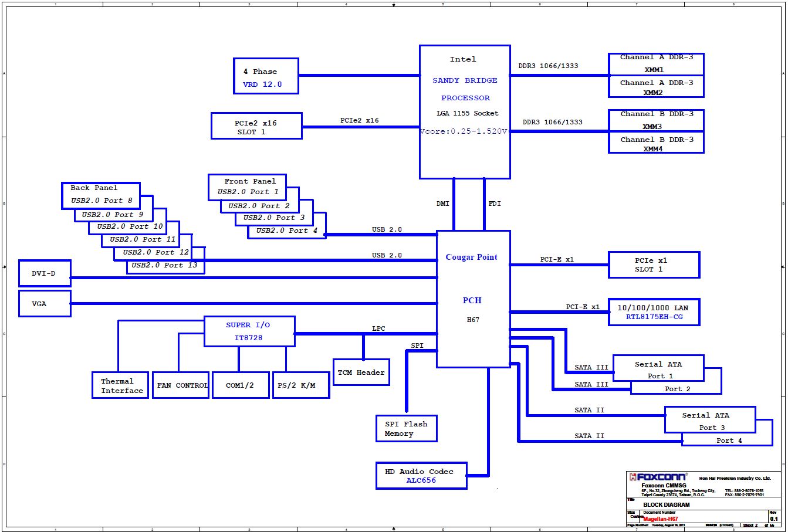Click the Serial ATA Port 4 box
The image size is (788, 532).
coord(729,440)
